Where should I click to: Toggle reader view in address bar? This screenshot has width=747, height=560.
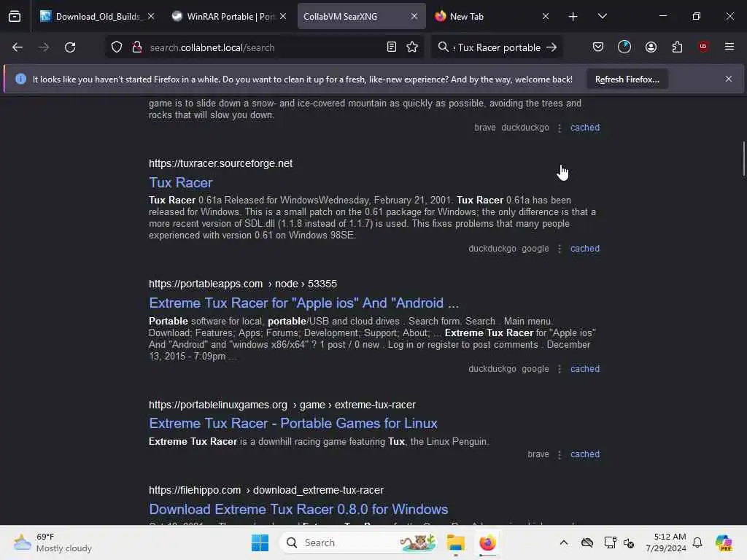[391, 47]
